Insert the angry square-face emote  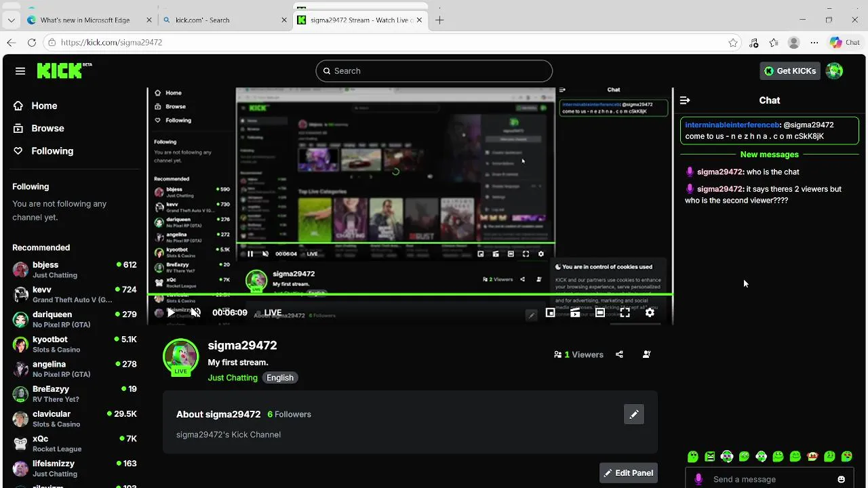(x=710, y=457)
